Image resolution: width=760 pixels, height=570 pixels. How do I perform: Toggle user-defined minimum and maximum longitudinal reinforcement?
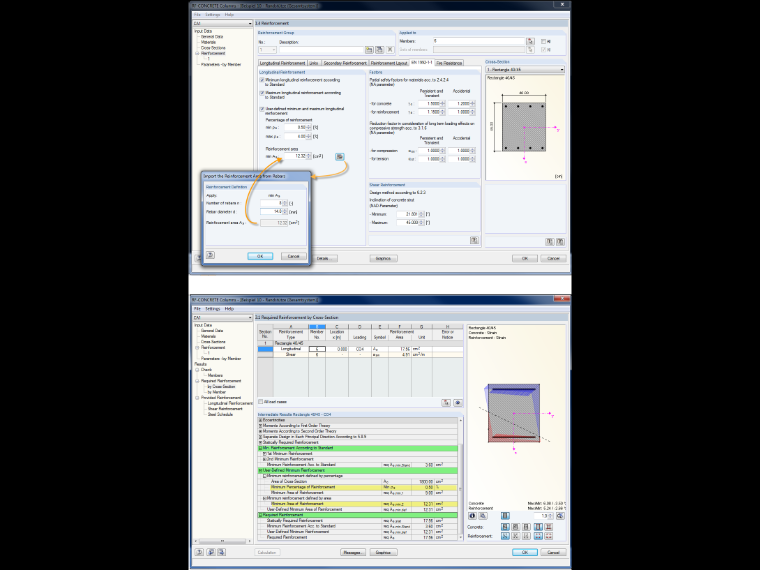pyautogui.click(x=262, y=109)
